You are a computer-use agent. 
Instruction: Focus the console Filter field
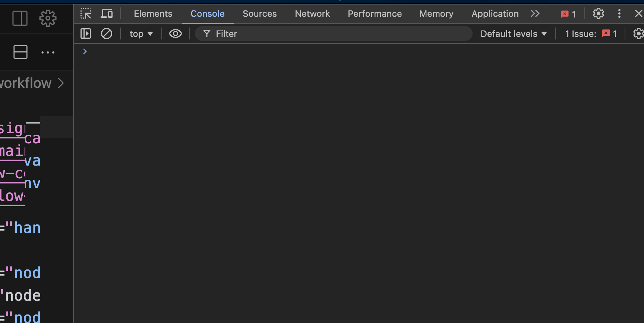(334, 34)
